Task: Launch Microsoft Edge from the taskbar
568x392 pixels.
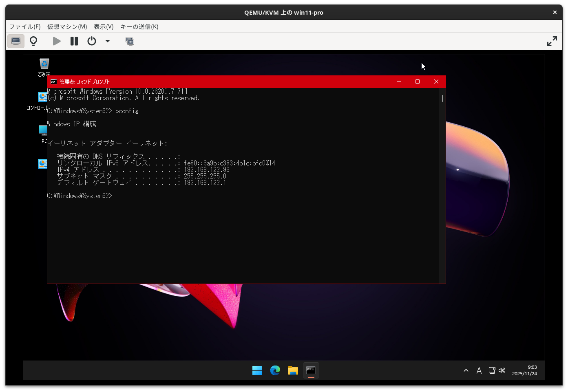Action: click(x=275, y=370)
